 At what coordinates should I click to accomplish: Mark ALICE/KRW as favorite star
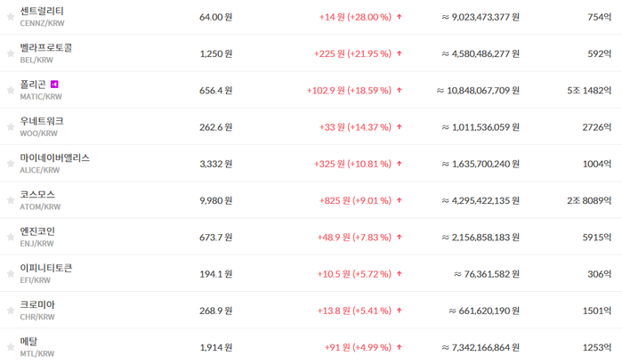[11, 164]
